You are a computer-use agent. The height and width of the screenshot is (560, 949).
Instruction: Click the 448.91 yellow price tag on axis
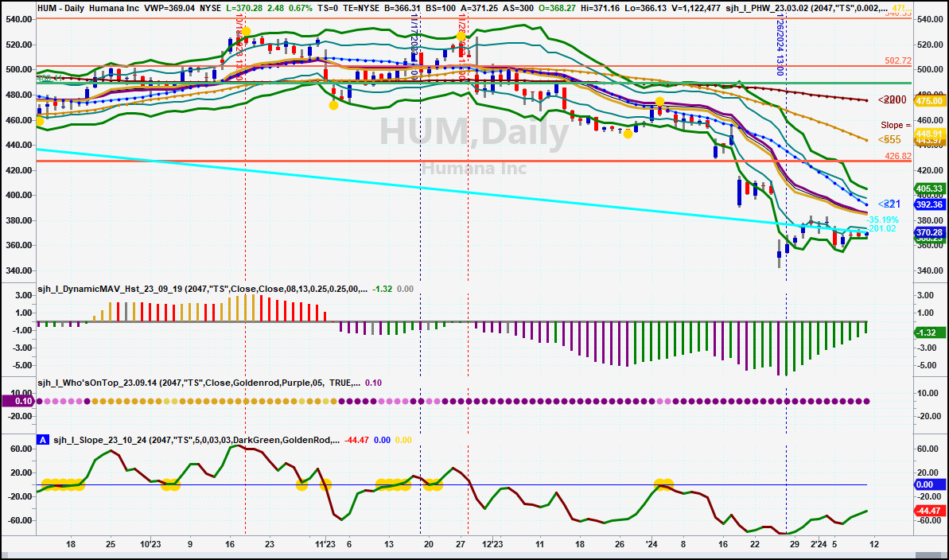[x=930, y=134]
